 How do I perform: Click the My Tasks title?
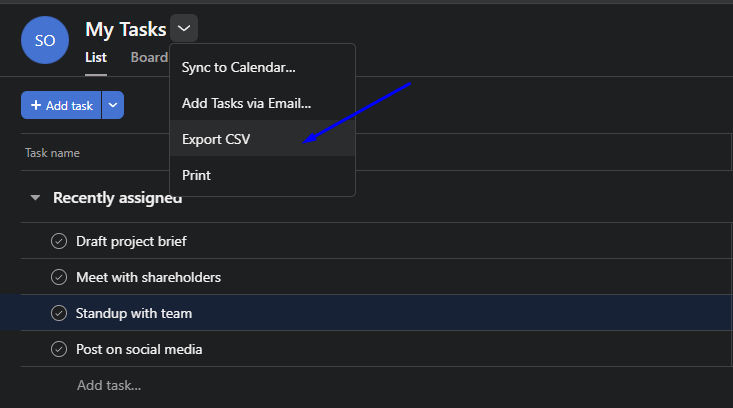pos(126,29)
